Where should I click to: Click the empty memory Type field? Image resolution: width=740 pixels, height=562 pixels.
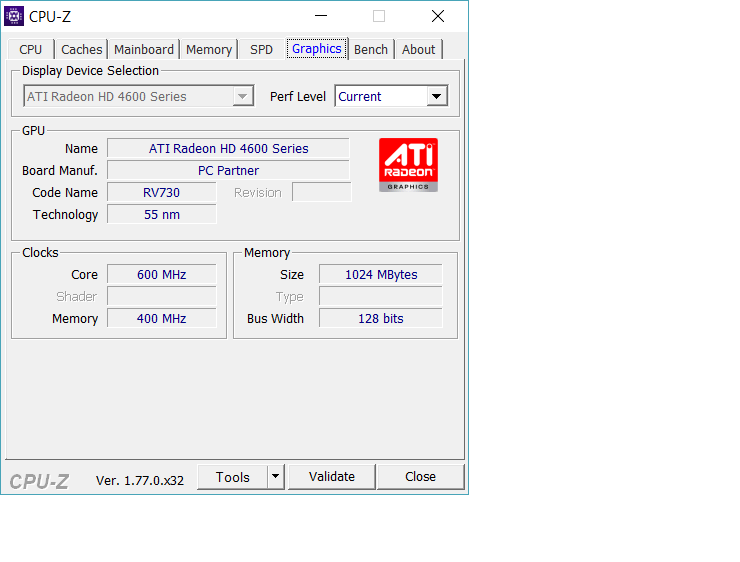[x=381, y=296]
